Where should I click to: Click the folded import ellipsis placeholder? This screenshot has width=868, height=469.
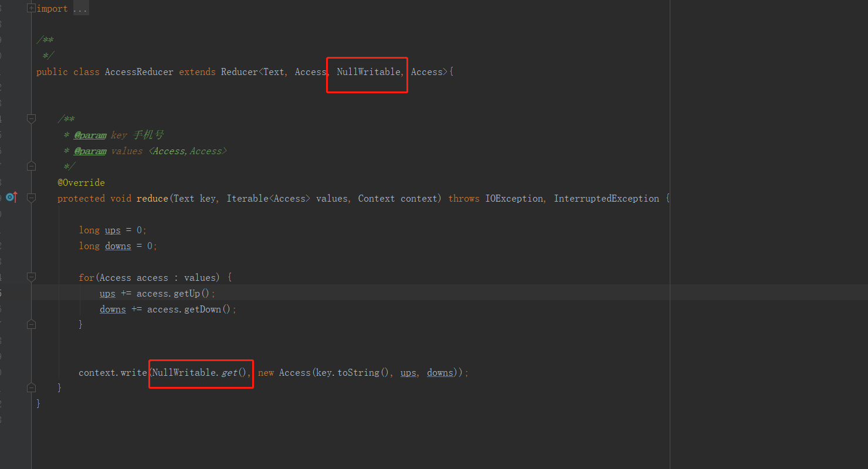coord(81,9)
